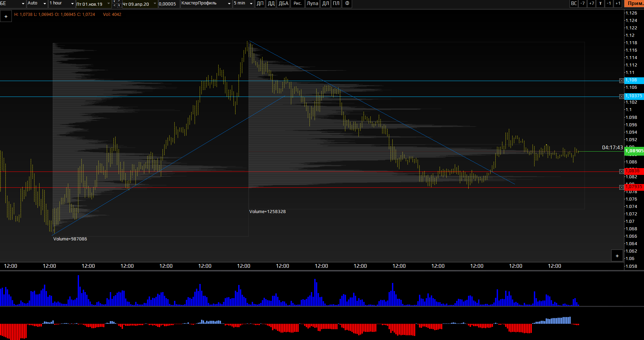Open the Рис. drawing tools
This screenshot has height=340, width=644.
coord(297,4)
